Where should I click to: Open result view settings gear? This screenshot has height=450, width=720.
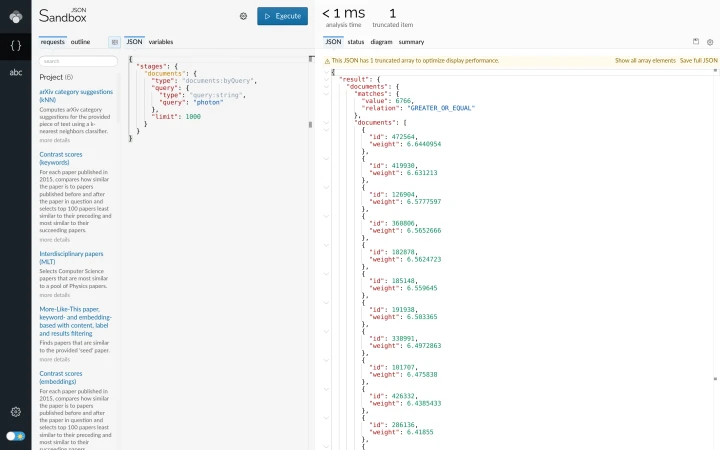710,42
